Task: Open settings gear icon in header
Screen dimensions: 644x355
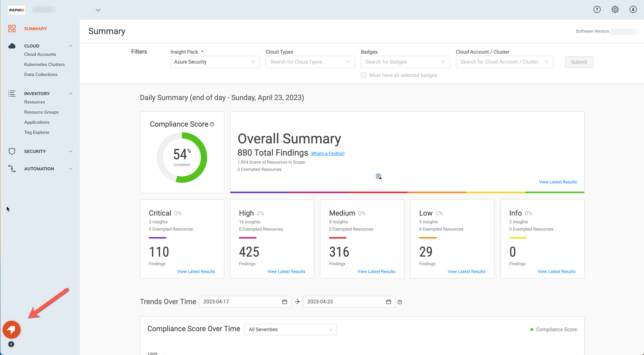Action: 615,10
